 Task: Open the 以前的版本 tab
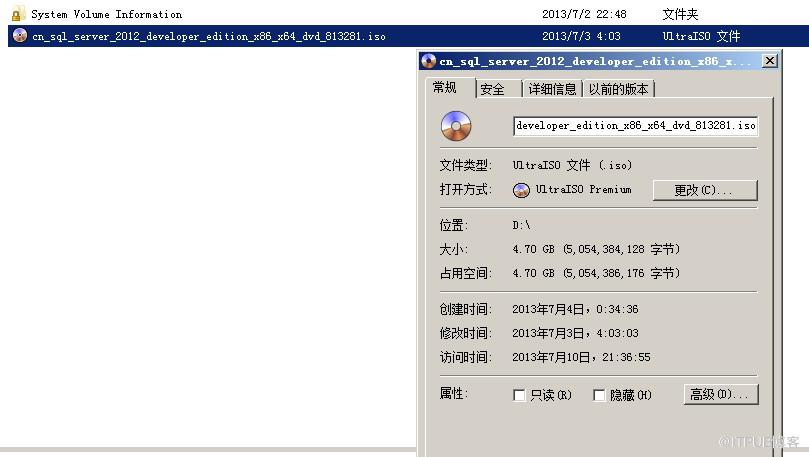pyautogui.click(x=619, y=89)
